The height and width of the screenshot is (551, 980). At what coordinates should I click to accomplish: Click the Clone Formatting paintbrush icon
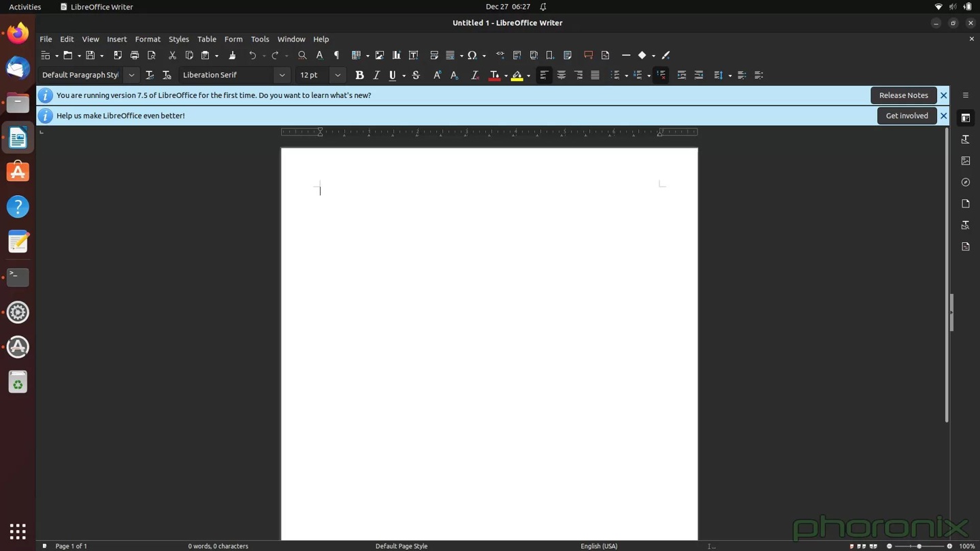pyautogui.click(x=232, y=55)
